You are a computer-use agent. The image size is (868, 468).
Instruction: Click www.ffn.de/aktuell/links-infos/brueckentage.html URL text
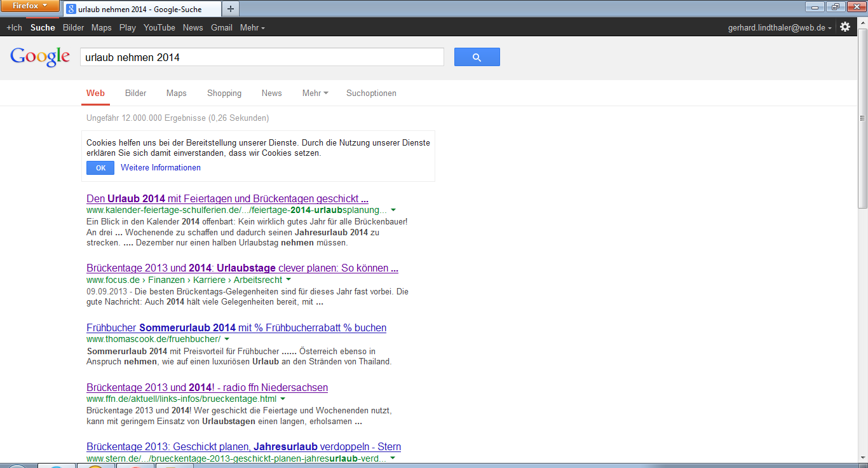pyautogui.click(x=181, y=399)
